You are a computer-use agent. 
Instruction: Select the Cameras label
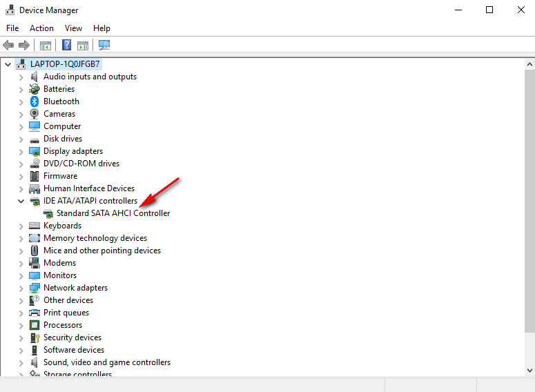tap(59, 114)
